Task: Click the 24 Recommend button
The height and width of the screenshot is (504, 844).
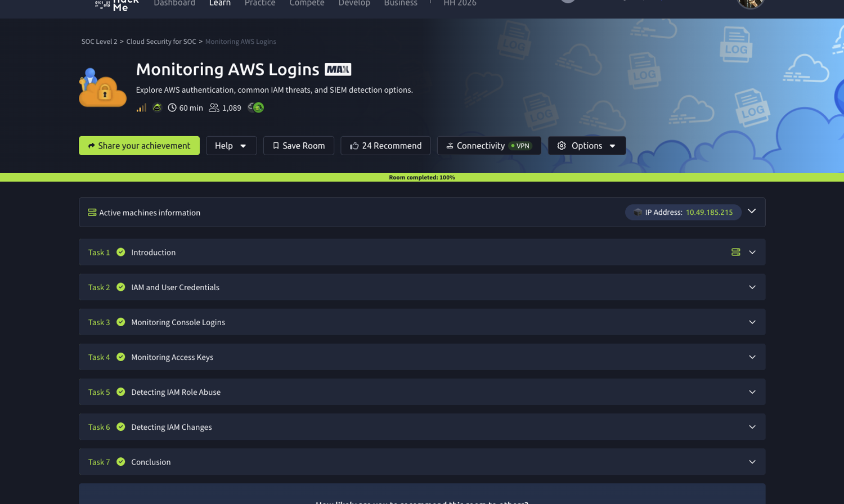Action: [x=385, y=146]
